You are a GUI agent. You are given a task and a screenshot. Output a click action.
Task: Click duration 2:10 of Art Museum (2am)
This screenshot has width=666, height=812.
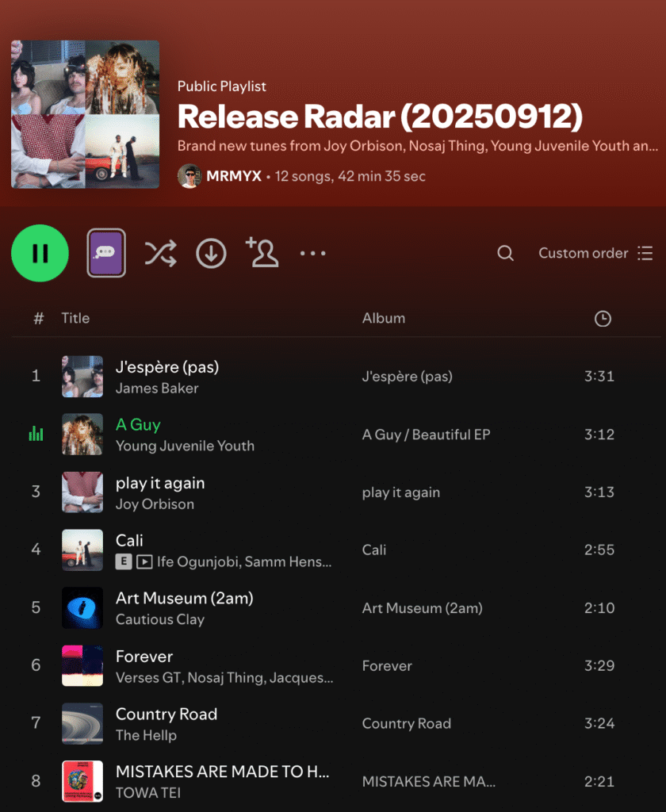coord(599,607)
